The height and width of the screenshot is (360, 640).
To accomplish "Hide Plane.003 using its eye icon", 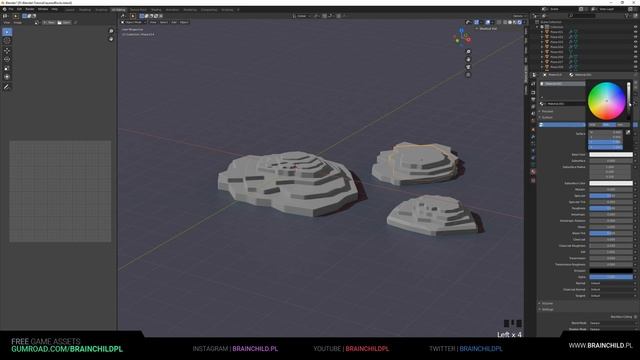I will (x=636, y=42).
